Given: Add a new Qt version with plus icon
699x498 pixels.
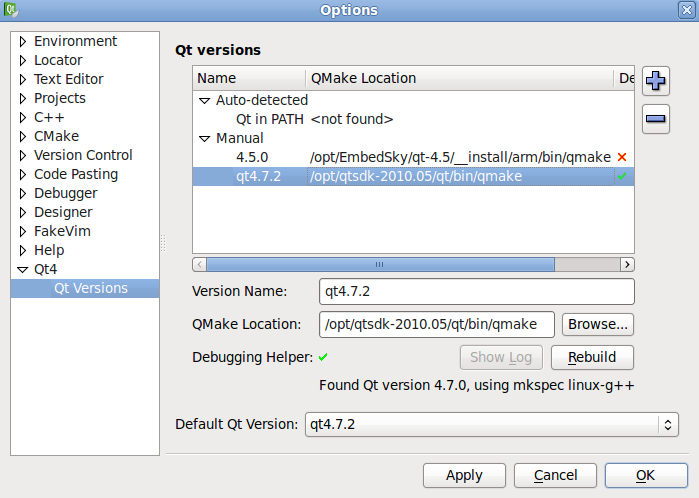Looking at the screenshot, I should click(x=656, y=81).
